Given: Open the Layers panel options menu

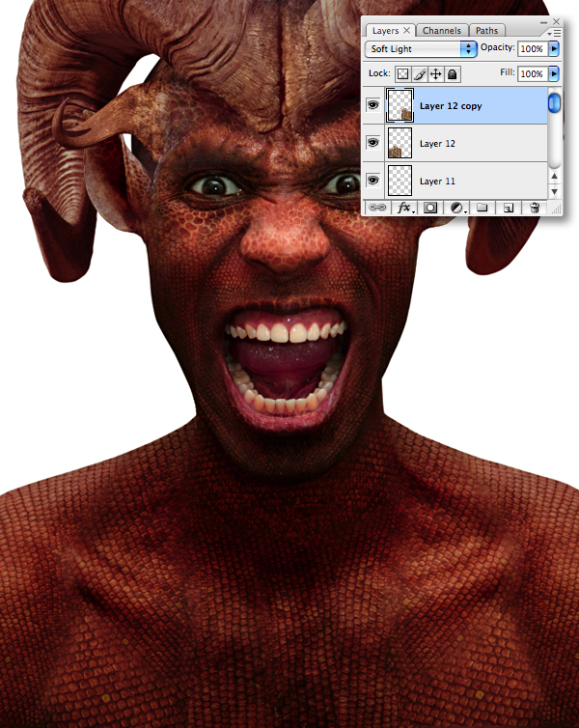Looking at the screenshot, I should coord(554,34).
